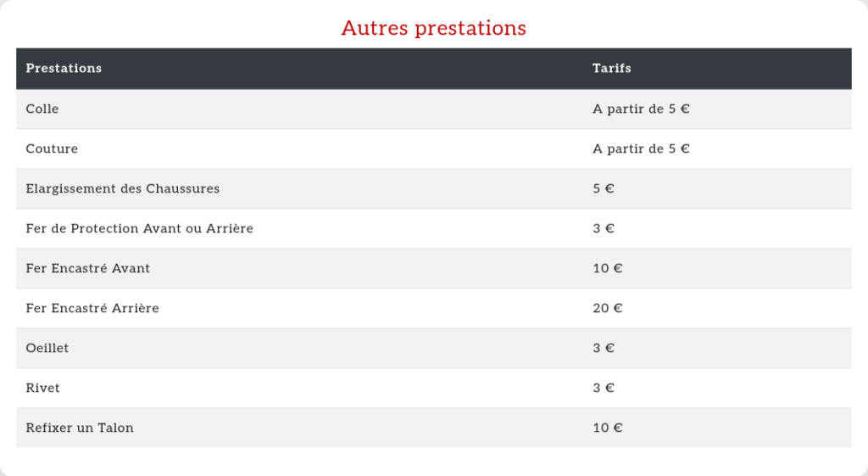Select the Fer Encastré Arrière entry

point(92,308)
